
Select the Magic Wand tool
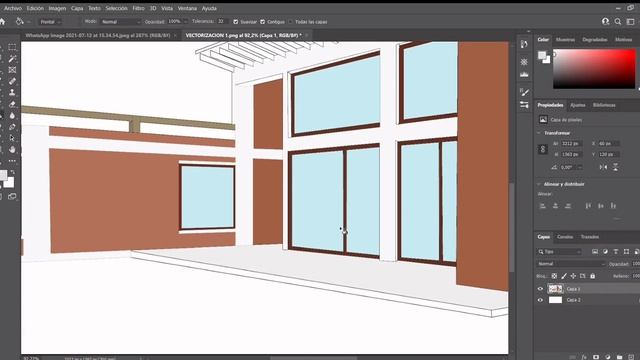coord(12,59)
